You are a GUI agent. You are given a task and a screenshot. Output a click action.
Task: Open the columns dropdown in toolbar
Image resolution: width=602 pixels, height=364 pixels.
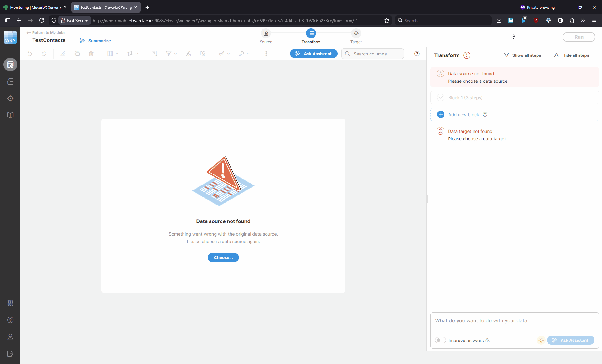pyautogui.click(x=113, y=54)
